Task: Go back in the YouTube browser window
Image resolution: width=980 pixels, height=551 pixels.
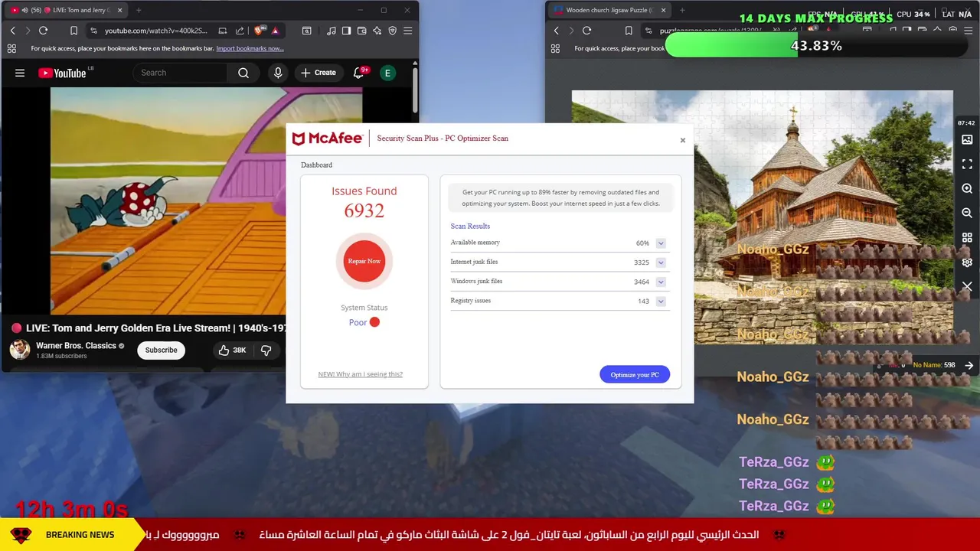Action: [x=13, y=31]
